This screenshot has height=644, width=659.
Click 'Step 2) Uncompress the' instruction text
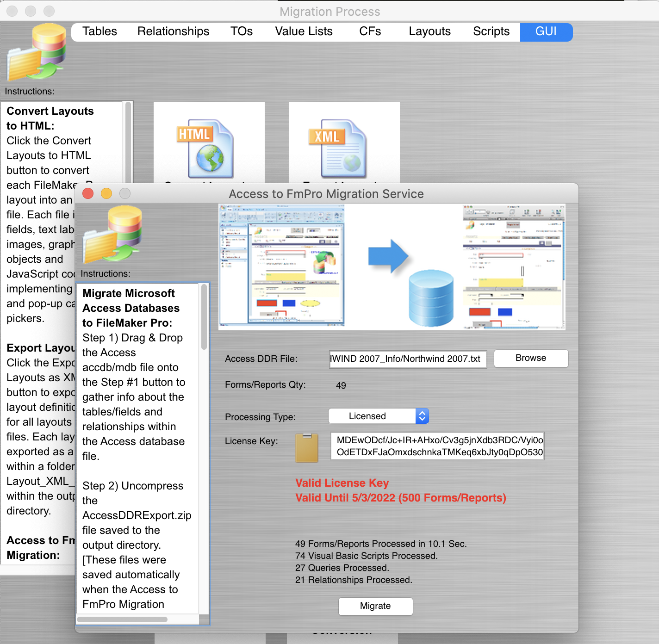point(133,493)
